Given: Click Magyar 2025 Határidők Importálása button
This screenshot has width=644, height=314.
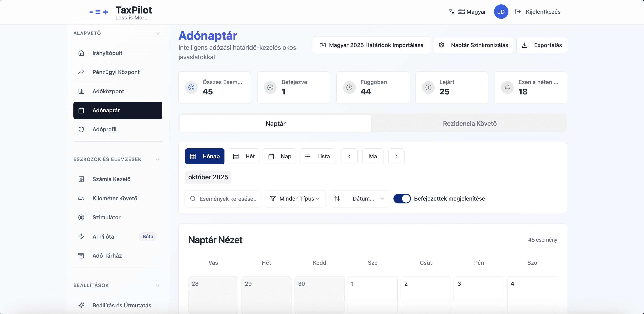Looking at the screenshot, I should coord(371,45).
